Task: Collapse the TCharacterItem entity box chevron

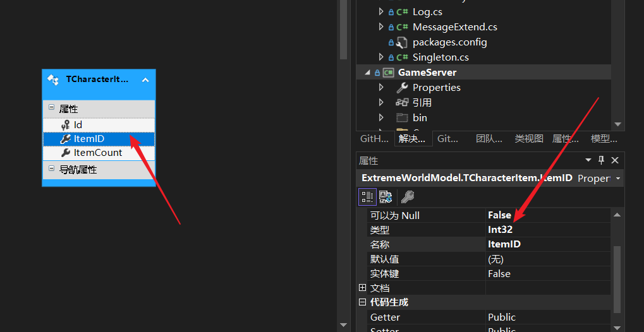Action: click(x=145, y=80)
